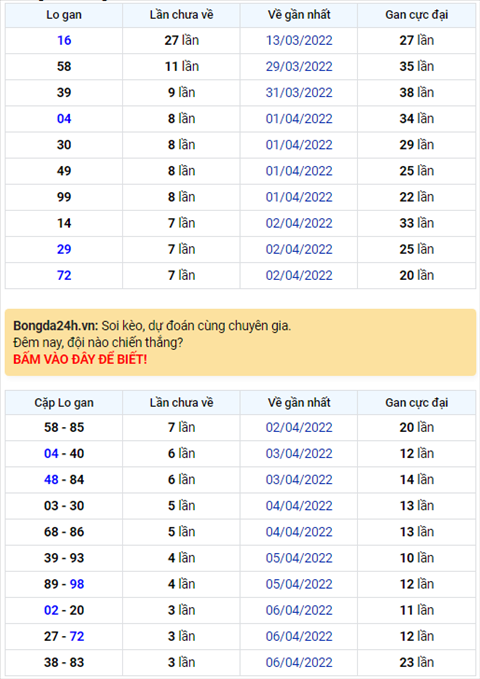480x679 pixels.
Task: Select number 58 in Lo gan column
Action: [64, 67]
